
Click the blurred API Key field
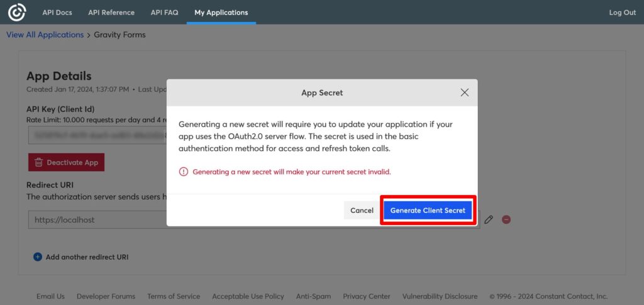tap(94, 135)
